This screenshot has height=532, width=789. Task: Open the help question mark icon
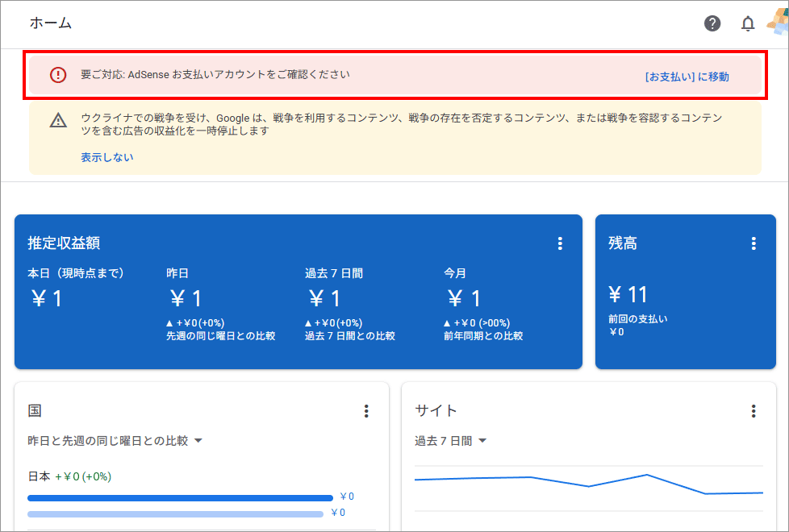click(x=712, y=23)
